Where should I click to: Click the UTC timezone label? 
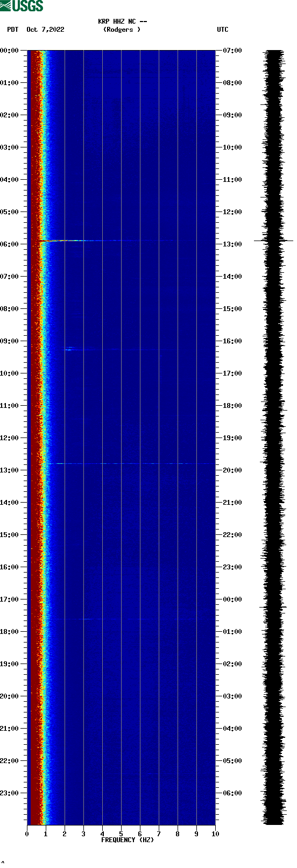point(223,30)
